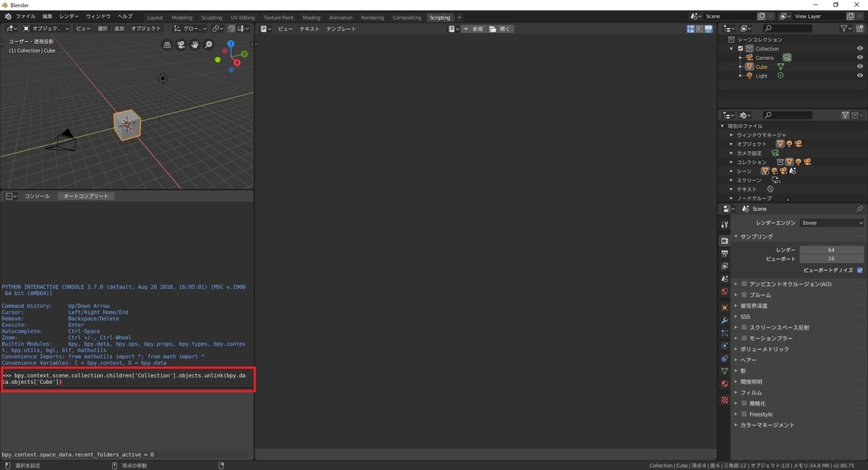Enable アンビエントオクルージョン(AO) checkbox

click(744, 284)
